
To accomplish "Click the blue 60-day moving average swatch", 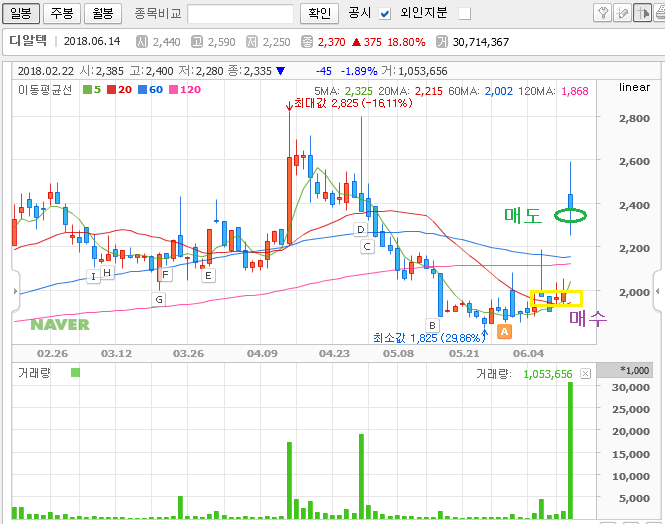I will 142,89.
